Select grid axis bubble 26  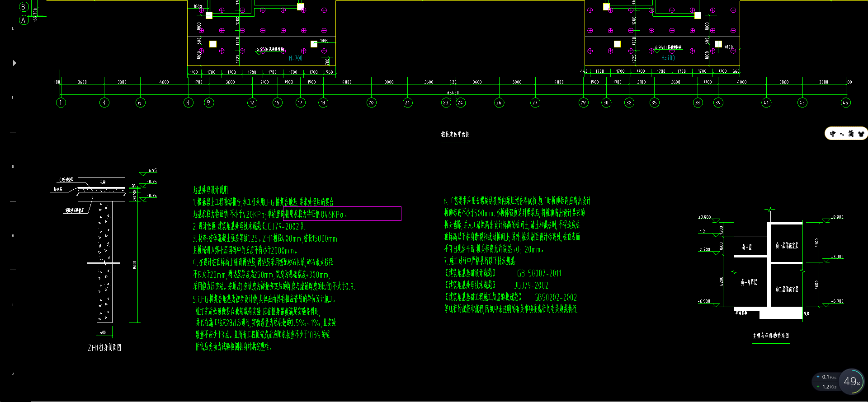tap(499, 103)
